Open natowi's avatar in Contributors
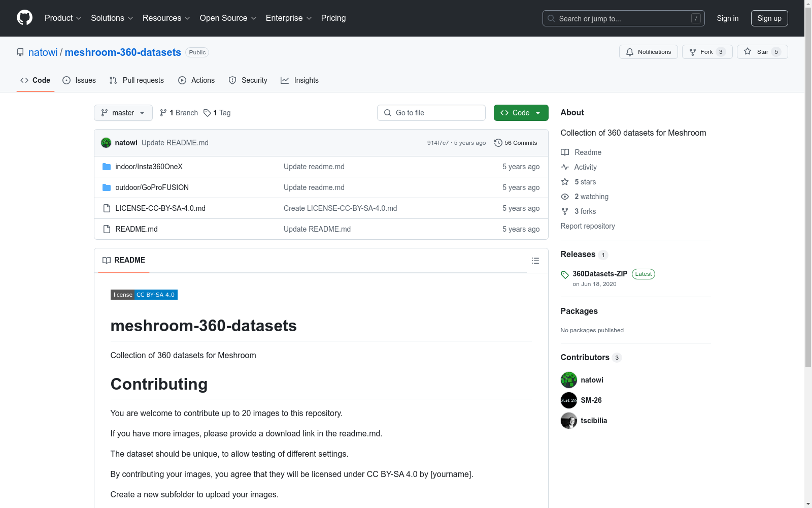812x508 pixels. [569, 380]
